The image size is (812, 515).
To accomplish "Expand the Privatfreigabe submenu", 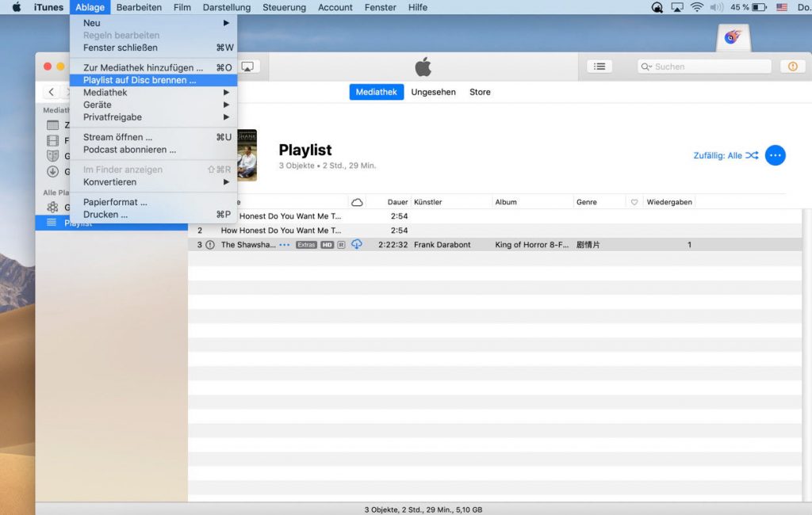I will [153, 117].
